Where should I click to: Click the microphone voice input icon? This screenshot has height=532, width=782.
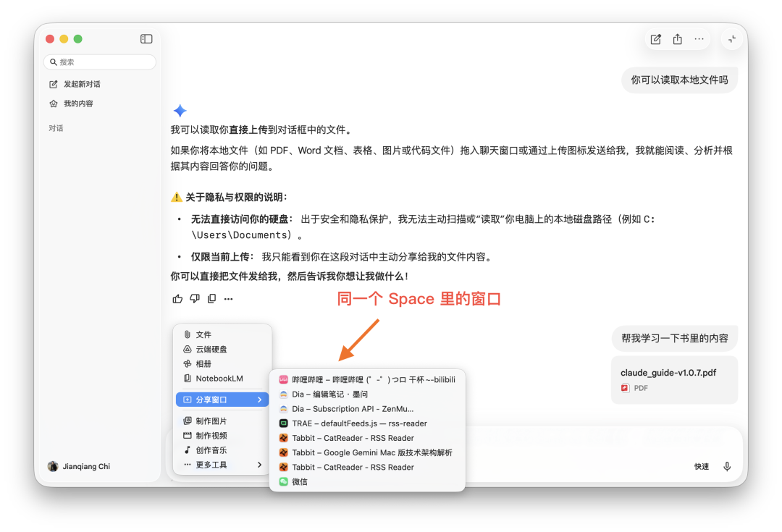(727, 466)
